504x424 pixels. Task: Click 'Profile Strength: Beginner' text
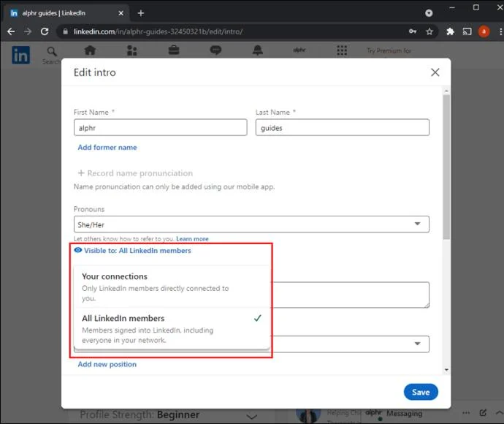(140, 414)
